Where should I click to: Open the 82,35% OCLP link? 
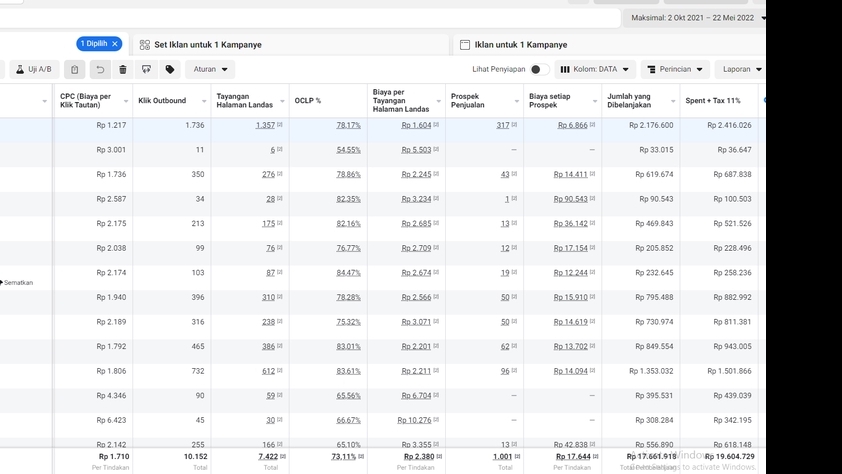coord(349,199)
